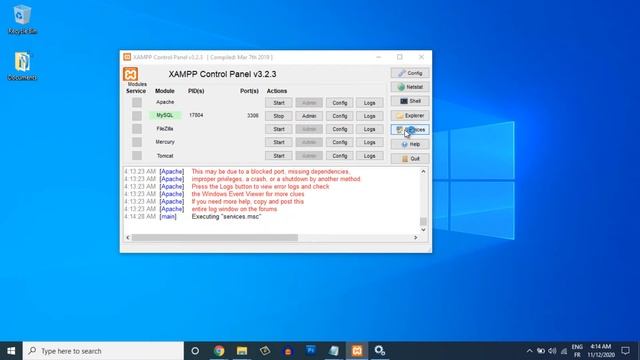Open Explorer from the right sidebar
The height and width of the screenshot is (360, 640).
coord(410,116)
